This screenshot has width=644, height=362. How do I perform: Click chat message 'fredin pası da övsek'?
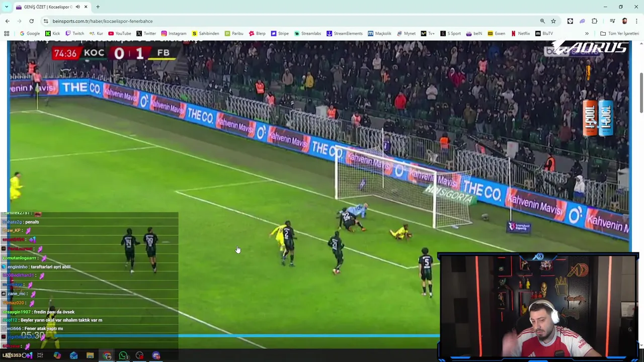click(x=54, y=312)
